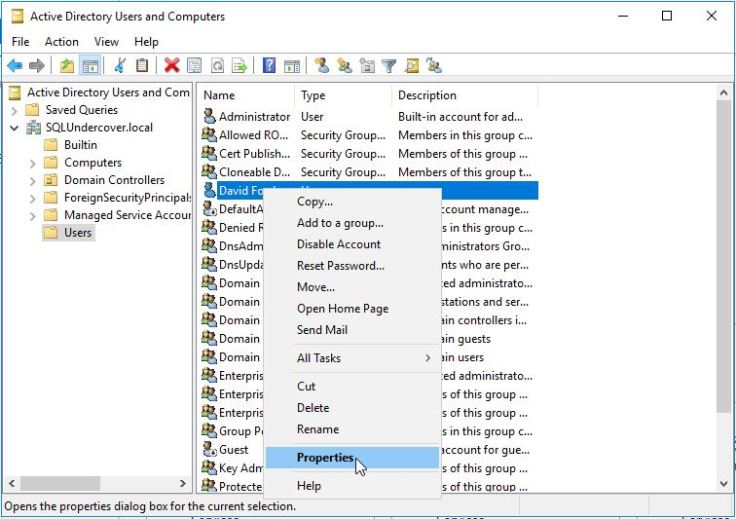736x519 pixels.
Task: Choose Open Home Page in context menu
Action: 353,308
